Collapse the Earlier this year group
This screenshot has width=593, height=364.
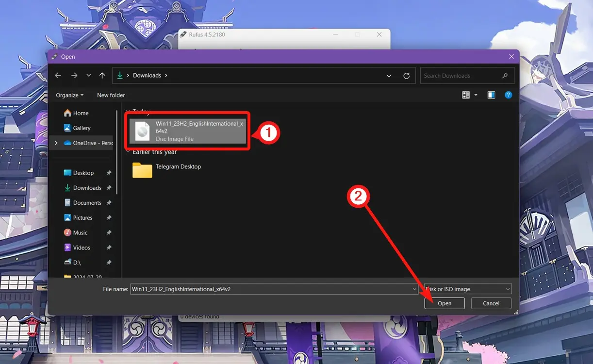[128, 151]
